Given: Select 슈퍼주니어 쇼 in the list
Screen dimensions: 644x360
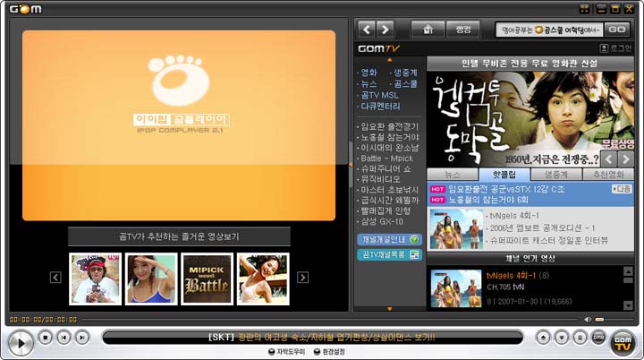Looking at the screenshot, I should click(x=385, y=168).
